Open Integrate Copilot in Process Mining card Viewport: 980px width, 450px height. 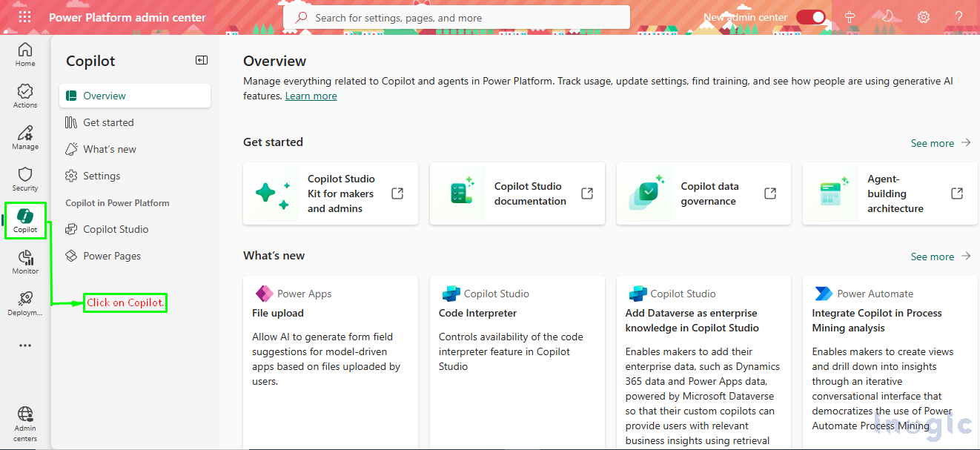pos(890,363)
